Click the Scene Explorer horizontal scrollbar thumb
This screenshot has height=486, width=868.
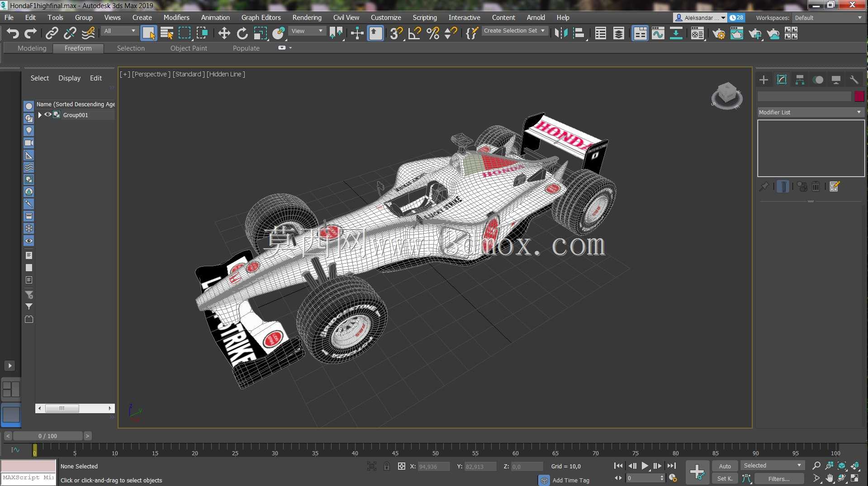(x=62, y=408)
